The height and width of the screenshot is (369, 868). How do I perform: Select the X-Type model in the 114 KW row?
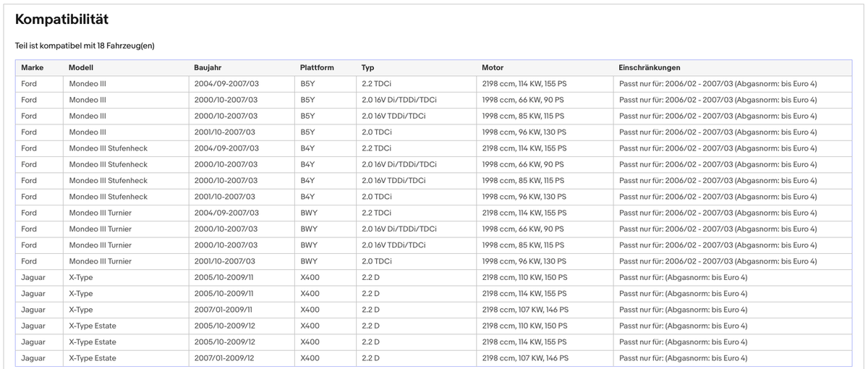81,294
